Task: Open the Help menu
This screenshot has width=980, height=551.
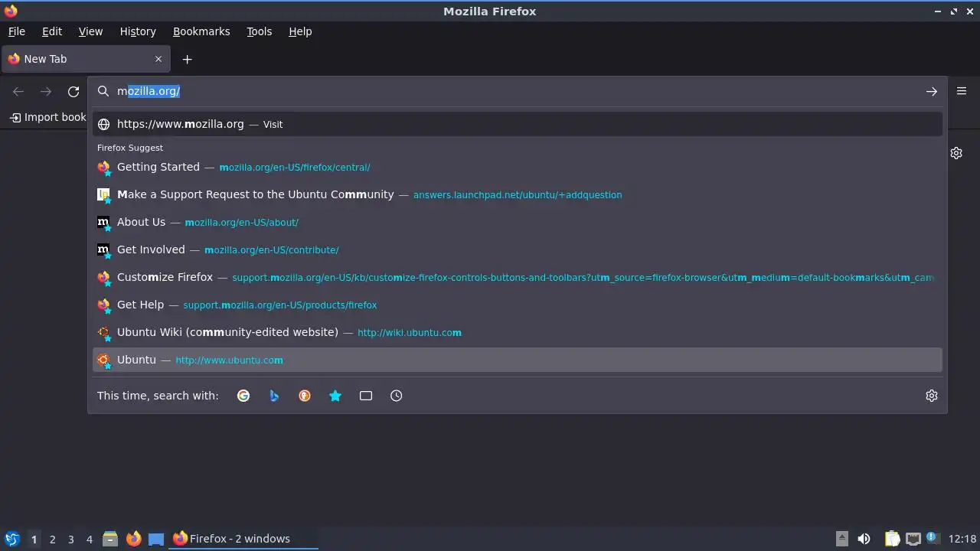Action: point(300,31)
